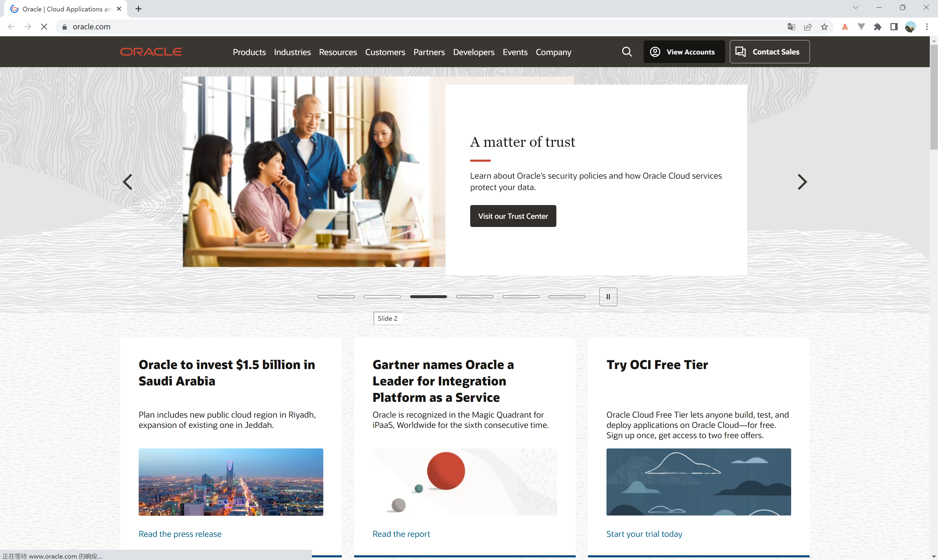
Task: Click the site lock icon
Action: pos(64,27)
